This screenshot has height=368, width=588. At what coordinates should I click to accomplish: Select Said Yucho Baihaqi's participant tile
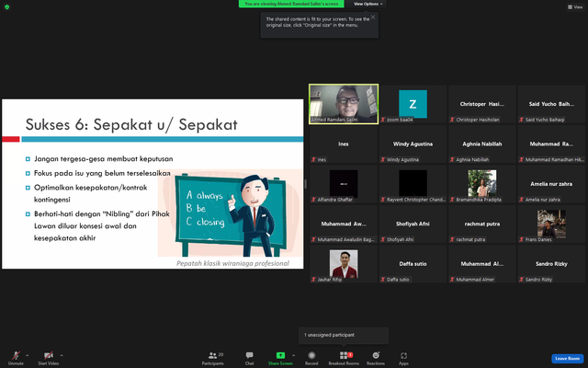pos(551,104)
